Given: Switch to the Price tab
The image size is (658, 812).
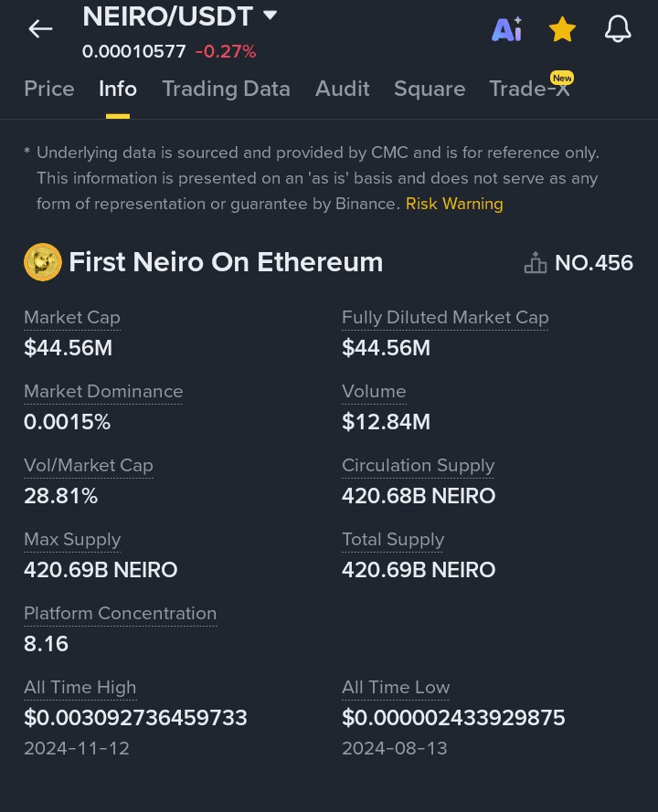Looking at the screenshot, I should coord(49,89).
